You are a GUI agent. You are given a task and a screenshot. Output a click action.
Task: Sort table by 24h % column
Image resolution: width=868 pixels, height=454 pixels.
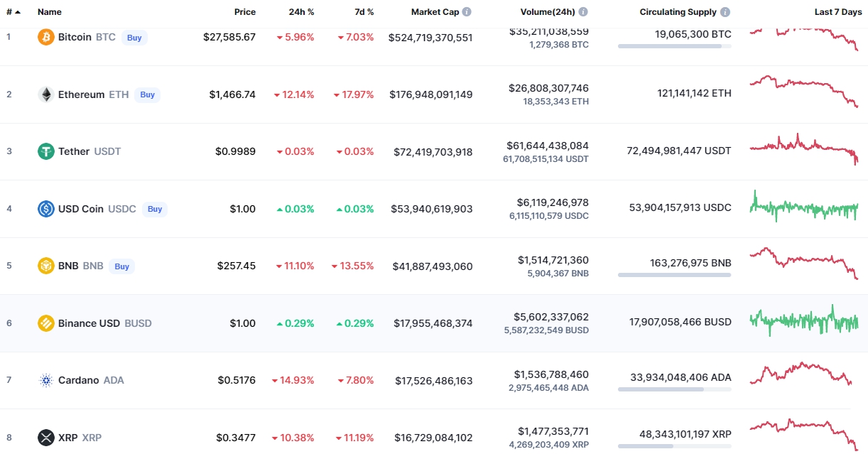(302, 12)
